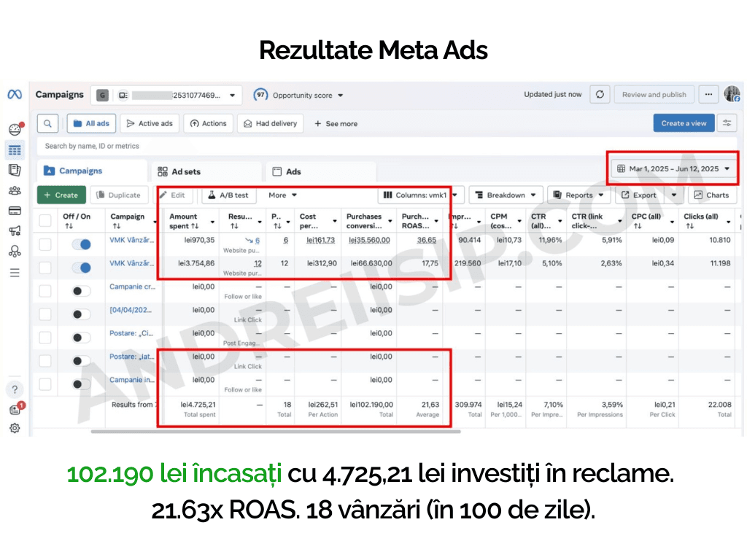Image resolution: width=747 pixels, height=560 pixels.
Task: Open Campaigns table icon in sidebar
Action: pos(15,150)
